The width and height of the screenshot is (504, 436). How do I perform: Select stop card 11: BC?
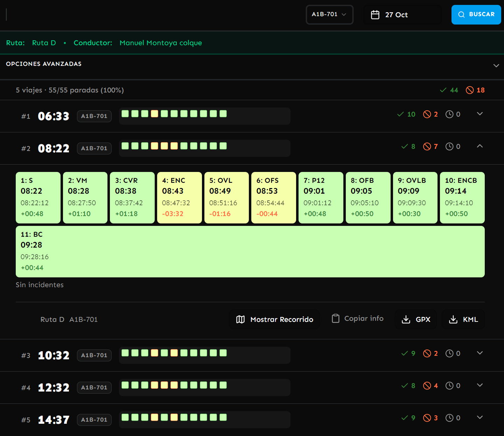(x=250, y=251)
